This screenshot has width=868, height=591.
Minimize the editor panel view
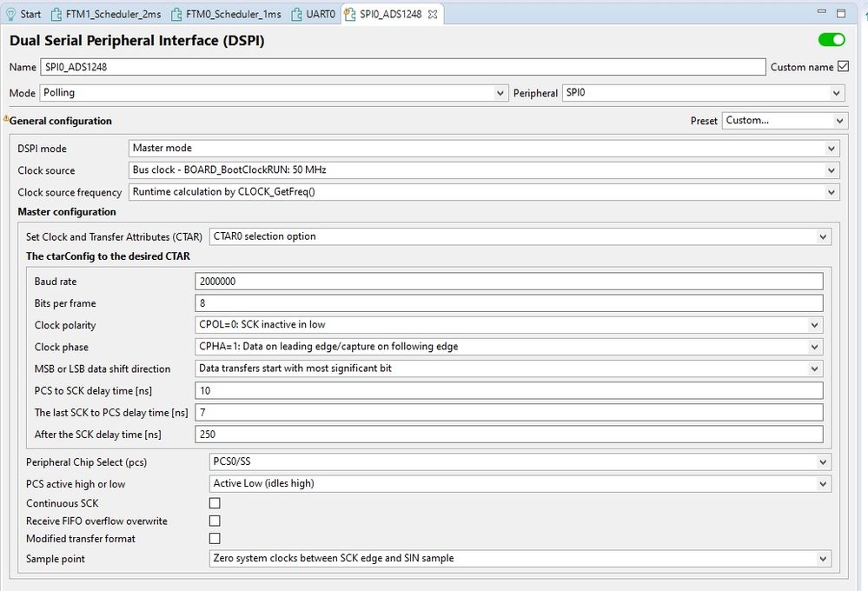point(821,12)
